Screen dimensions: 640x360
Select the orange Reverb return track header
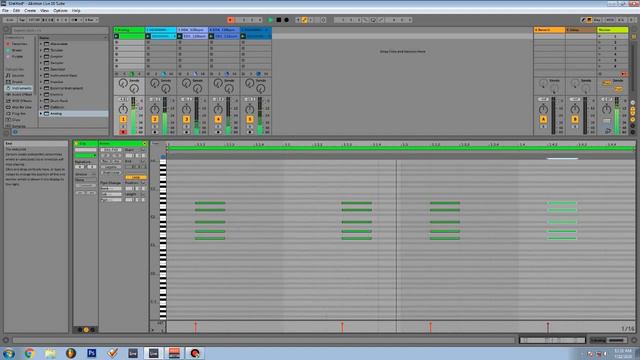[x=549, y=30]
